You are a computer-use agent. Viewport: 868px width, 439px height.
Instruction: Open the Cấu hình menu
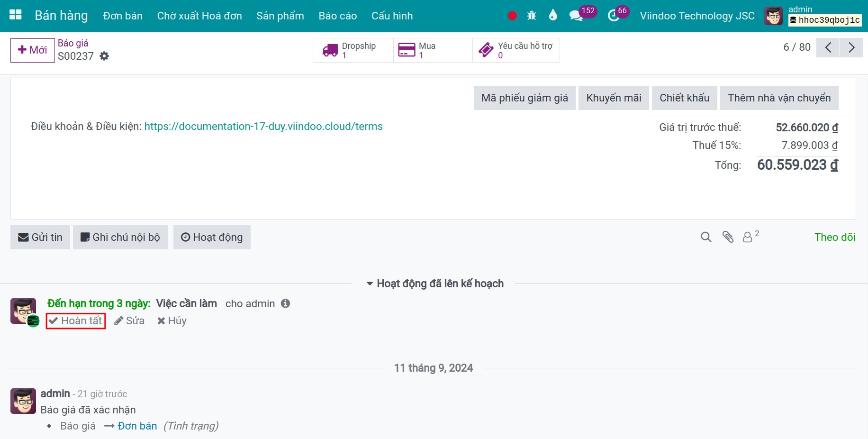pyautogui.click(x=392, y=16)
